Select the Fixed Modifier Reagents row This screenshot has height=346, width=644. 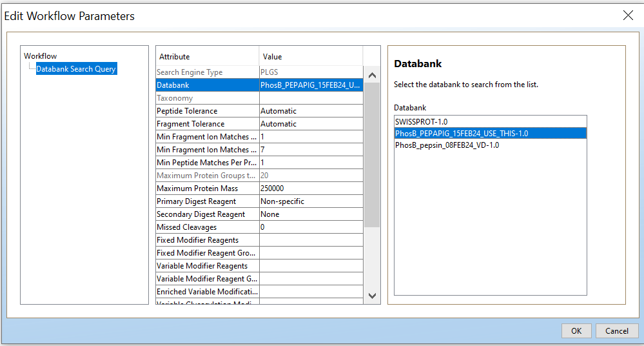coord(207,240)
